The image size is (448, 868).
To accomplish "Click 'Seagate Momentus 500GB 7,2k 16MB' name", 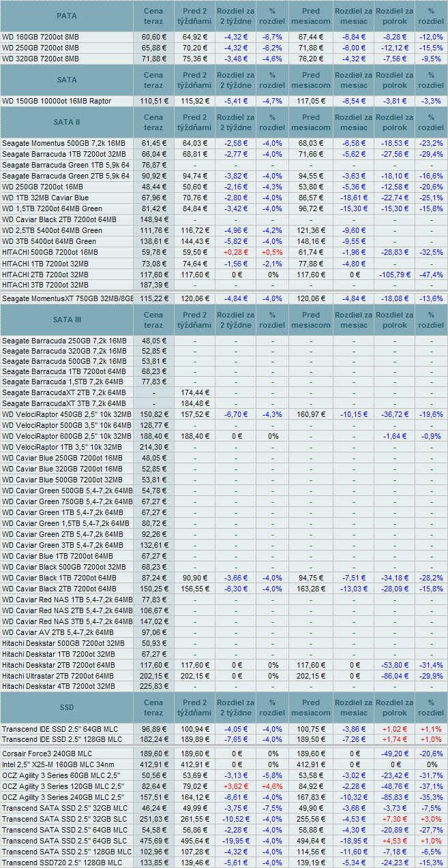I will pos(63,143).
